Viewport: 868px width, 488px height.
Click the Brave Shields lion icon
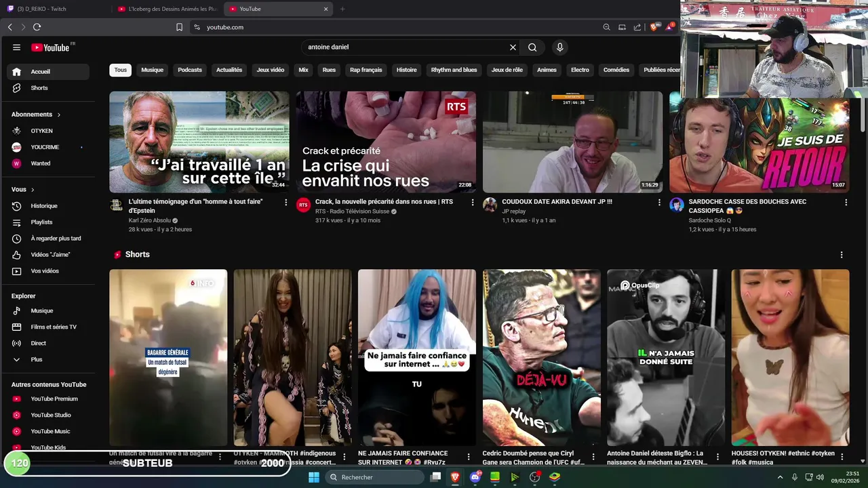(x=654, y=27)
